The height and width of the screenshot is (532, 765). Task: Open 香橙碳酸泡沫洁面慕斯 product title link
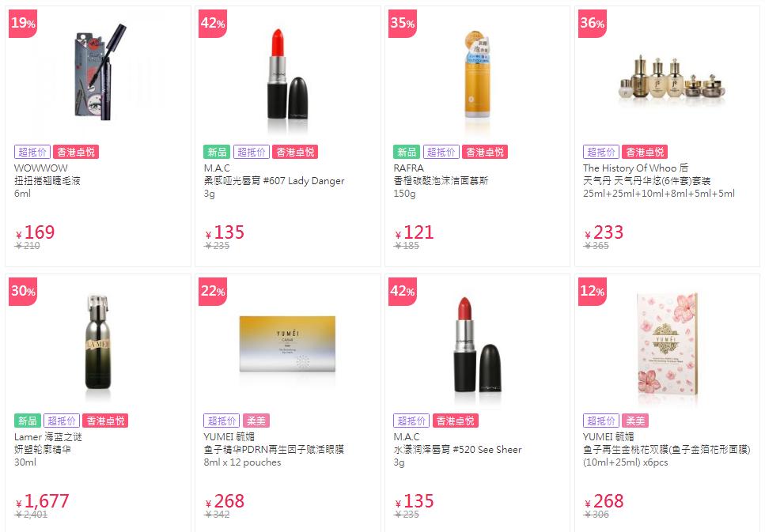441,181
